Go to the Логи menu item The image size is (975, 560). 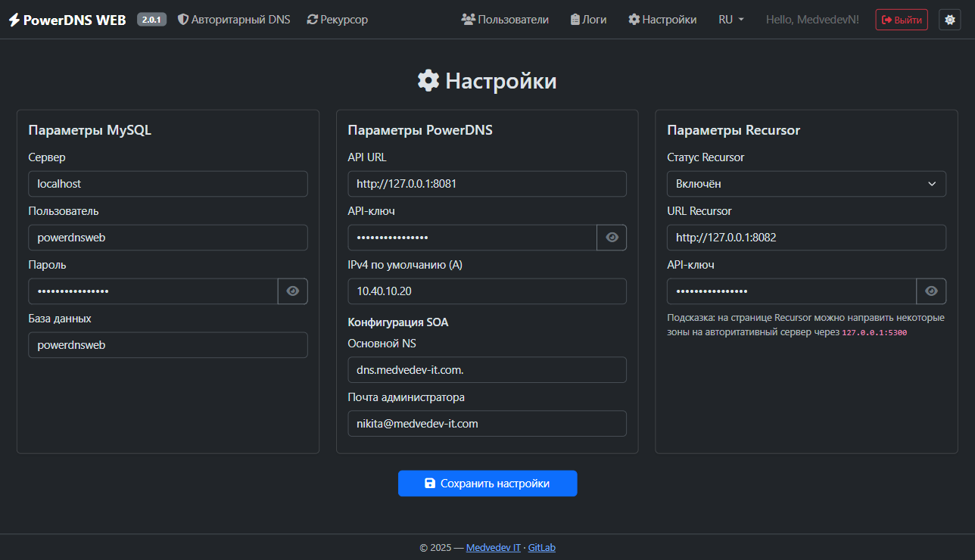click(x=594, y=20)
